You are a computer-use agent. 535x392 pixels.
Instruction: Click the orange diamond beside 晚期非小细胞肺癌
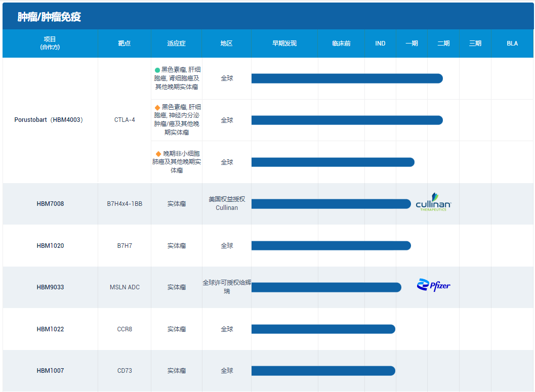click(x=158, y=153)
